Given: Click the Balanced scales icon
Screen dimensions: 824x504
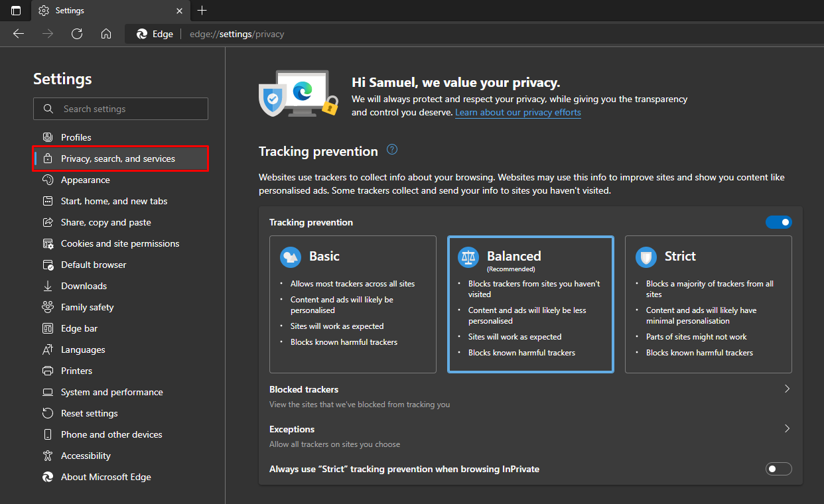Looking at the screenshot, I should 468,257.
